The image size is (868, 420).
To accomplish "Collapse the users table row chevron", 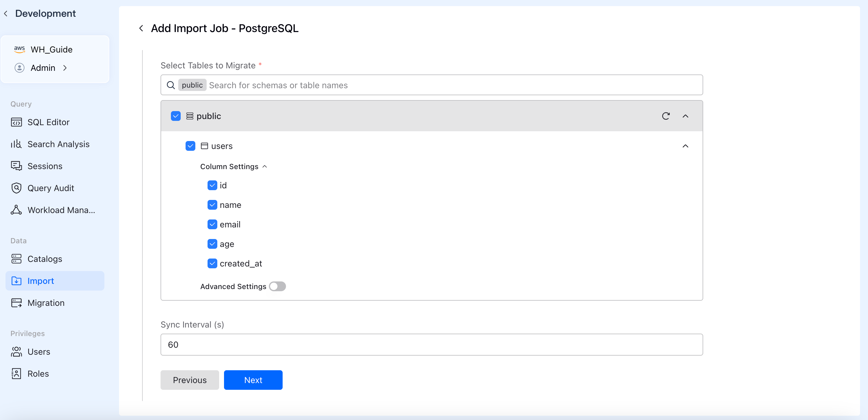I will [685, 146].
